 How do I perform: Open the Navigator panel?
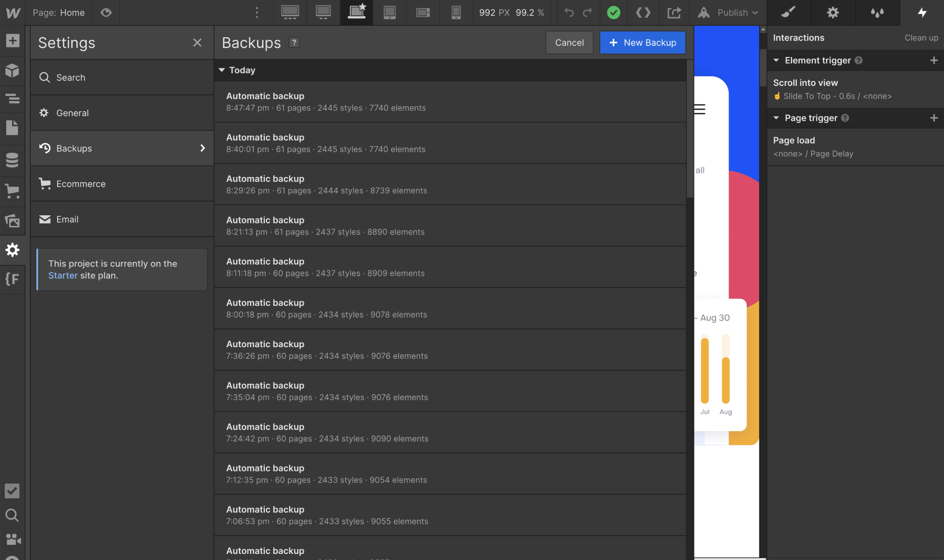pyautogui.click(x=13, y=99)
